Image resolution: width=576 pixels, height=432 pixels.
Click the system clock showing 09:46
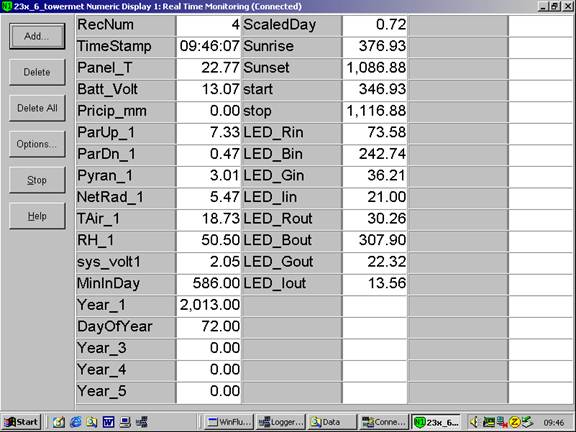coord(554,422)
